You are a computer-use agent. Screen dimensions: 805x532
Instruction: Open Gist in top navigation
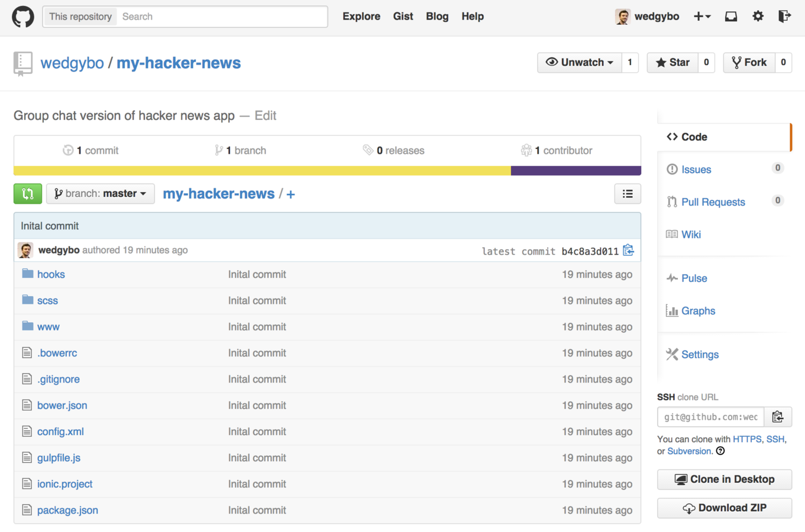click(403, 17)
